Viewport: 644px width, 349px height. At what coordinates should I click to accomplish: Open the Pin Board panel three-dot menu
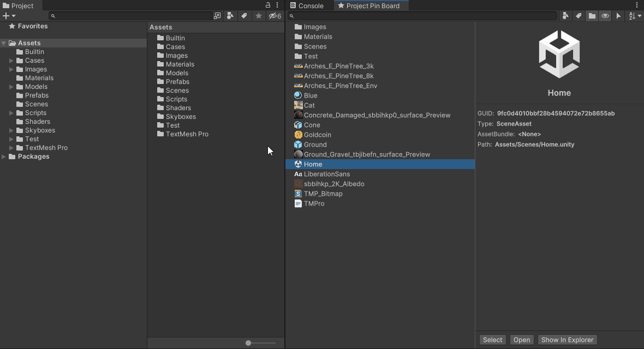click(x=637, y=5)
